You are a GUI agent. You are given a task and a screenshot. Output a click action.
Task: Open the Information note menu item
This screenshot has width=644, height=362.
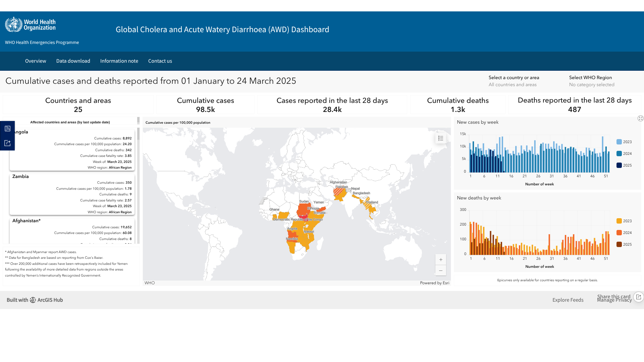point(119,61)
